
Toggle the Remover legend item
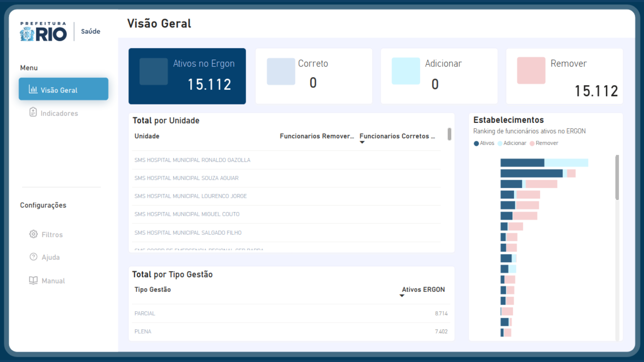pos(544,143)
